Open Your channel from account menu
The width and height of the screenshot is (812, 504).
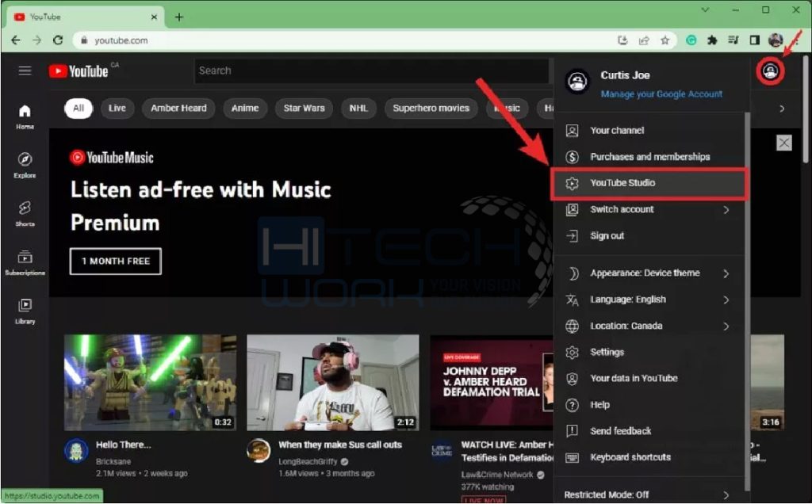click(649, 131)
